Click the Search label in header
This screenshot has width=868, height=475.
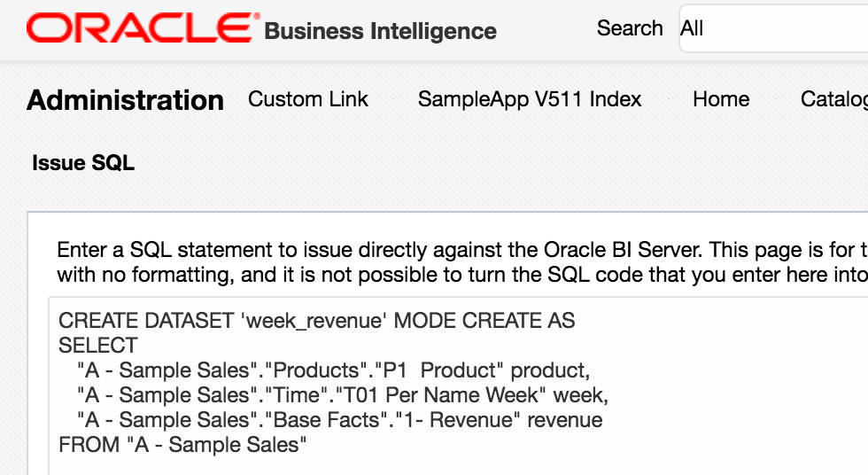point(629,28)
